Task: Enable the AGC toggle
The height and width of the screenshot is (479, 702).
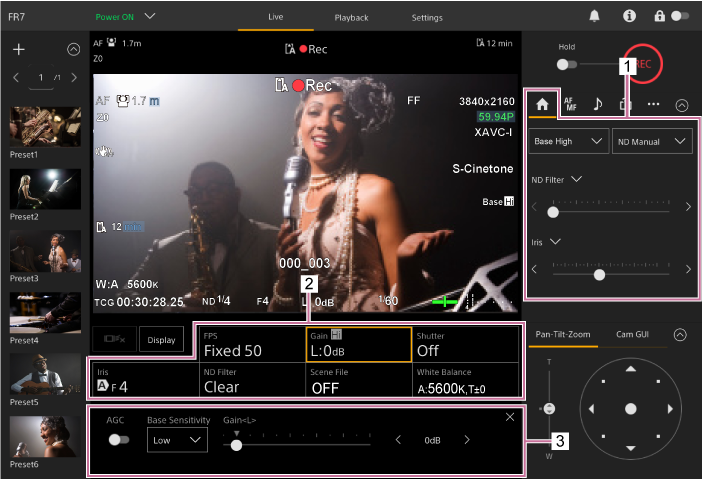Action: [119, 439]
